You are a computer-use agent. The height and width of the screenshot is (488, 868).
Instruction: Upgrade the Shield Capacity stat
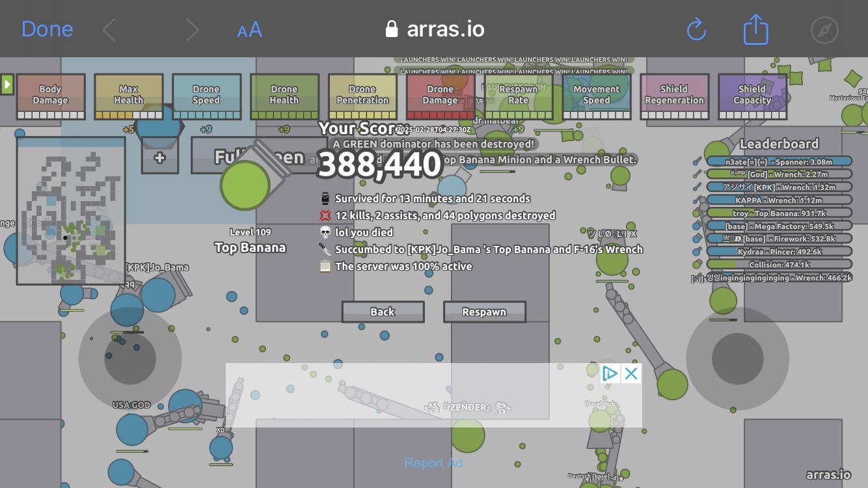753,97
